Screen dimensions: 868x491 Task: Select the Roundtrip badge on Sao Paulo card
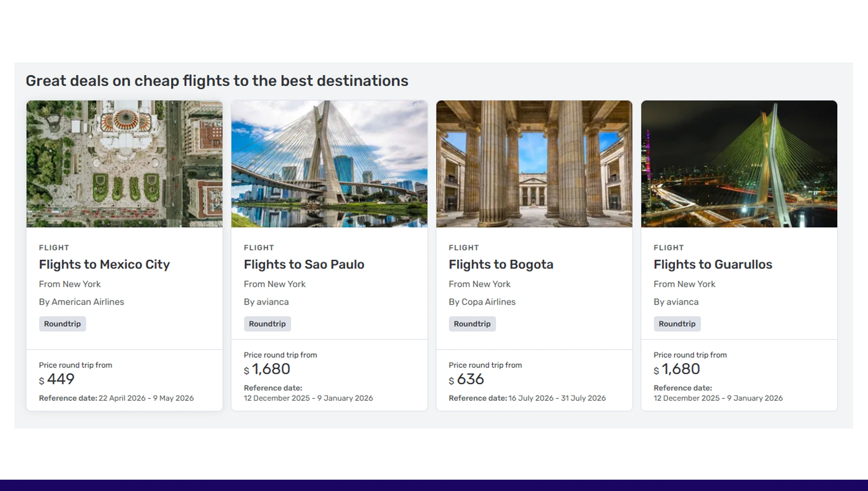pos(267,323)
